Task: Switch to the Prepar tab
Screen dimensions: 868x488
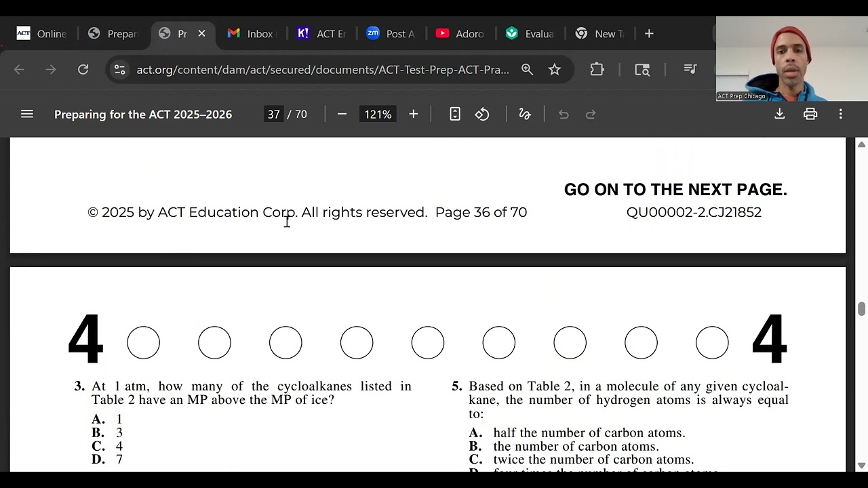Action: [113, 34]
